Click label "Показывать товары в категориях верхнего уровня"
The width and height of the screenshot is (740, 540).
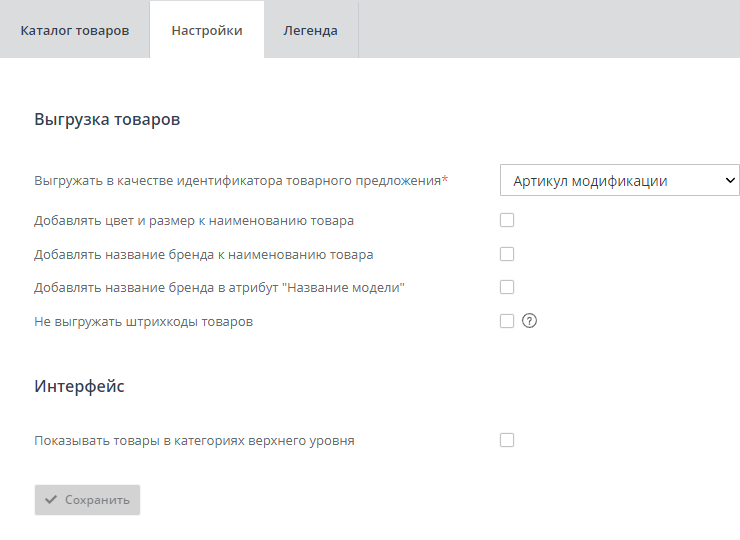(194, 440)
